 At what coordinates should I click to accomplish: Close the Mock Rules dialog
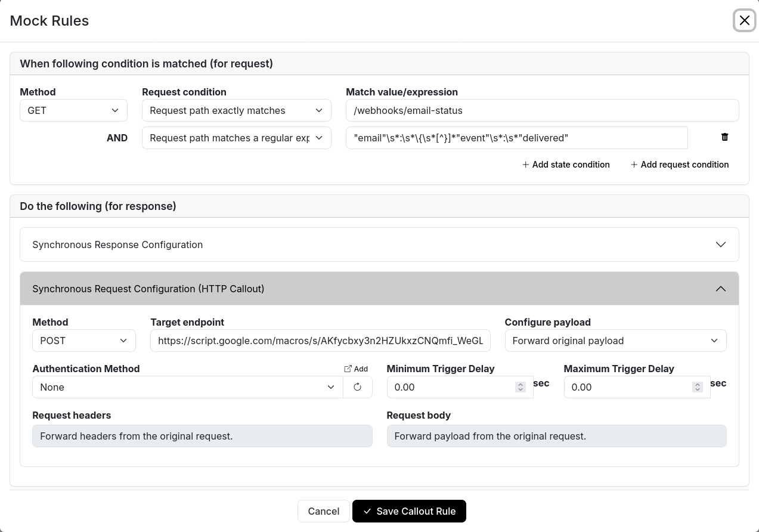pyautogui.click(x=744, y=20)
